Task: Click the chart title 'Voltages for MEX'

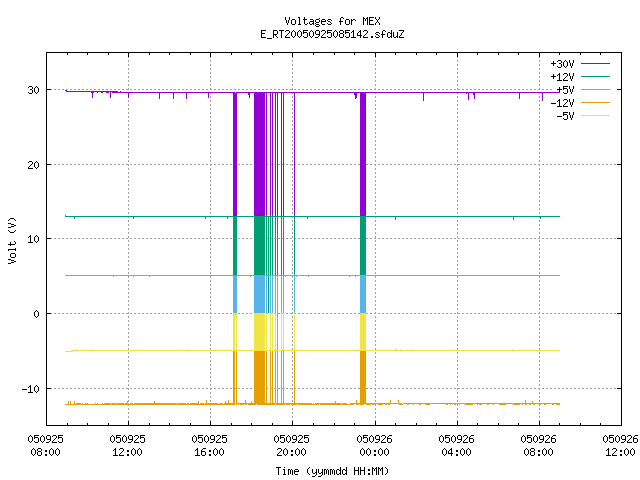Action: click(332, 21)
